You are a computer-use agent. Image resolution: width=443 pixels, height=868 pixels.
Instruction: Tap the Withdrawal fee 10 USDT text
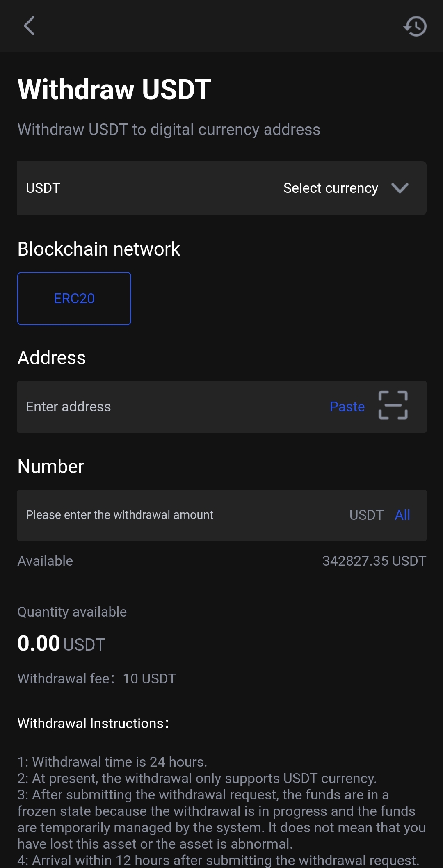pyautogui.click(x=97, y=678)
